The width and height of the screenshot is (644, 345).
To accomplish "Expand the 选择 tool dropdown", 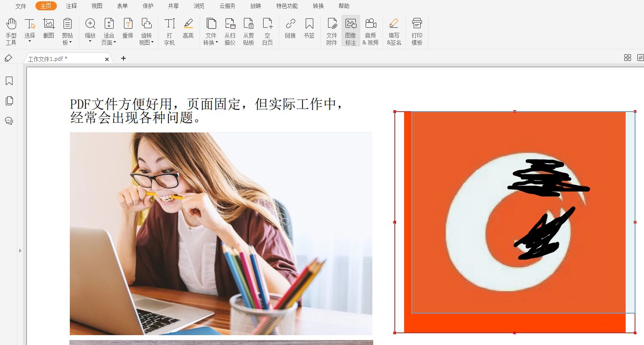I will click(x=30, y=40).
